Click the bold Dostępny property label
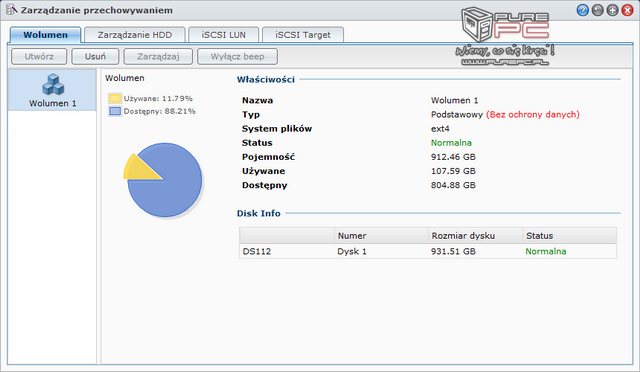Viewport: 640px width, 372px height. click(264, 185)
